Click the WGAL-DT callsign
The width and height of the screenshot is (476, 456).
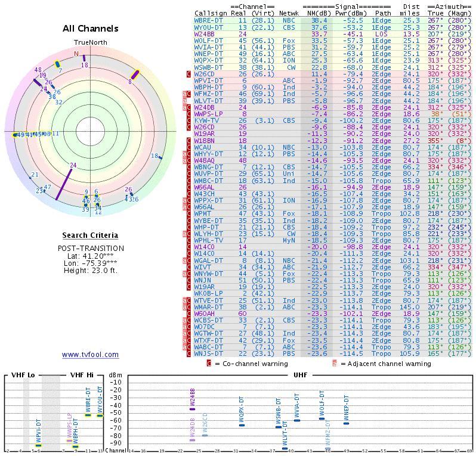(209, 260)
